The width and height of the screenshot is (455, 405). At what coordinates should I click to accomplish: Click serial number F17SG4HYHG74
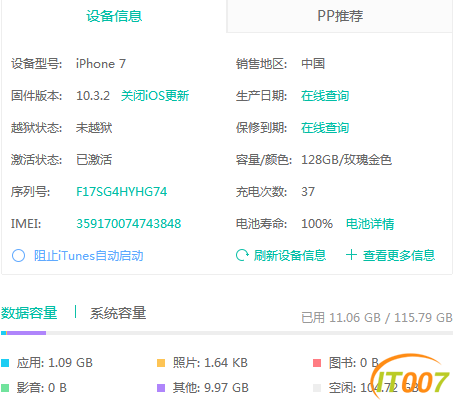click(x=122, y=192)
